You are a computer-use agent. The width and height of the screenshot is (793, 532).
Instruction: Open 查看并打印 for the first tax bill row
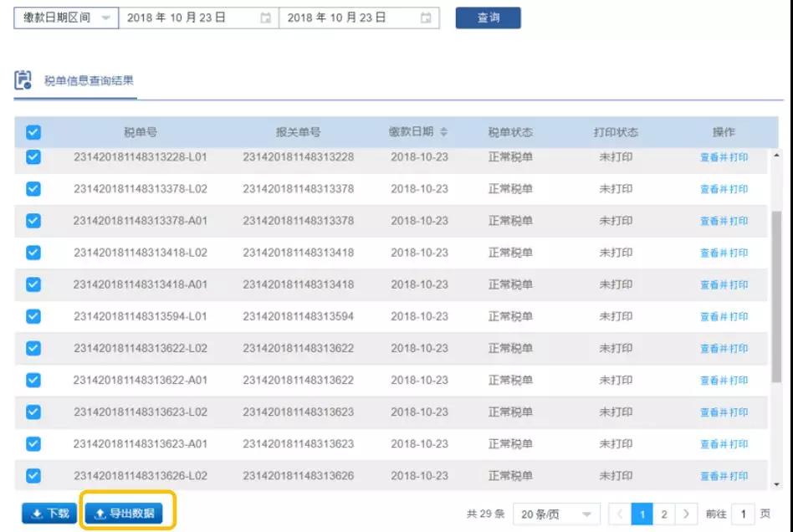(723, 156)
